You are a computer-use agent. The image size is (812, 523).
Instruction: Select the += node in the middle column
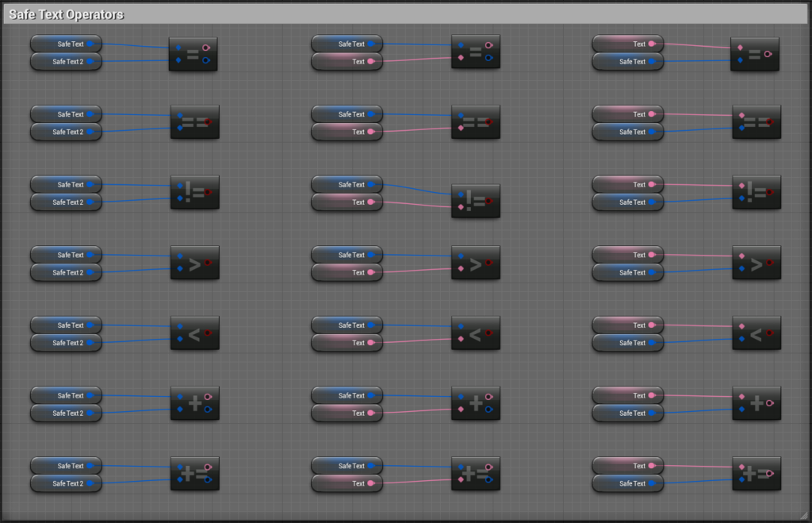tap(475, 474)
